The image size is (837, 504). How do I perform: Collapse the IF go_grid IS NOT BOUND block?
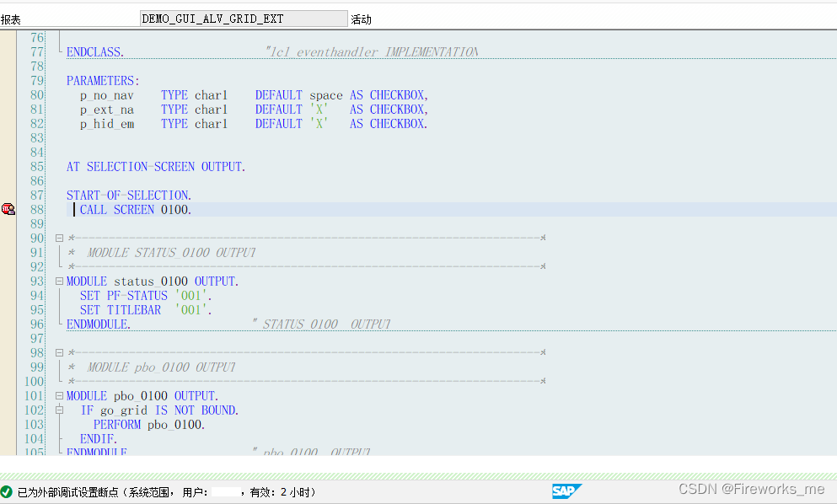click(x=59, y=410)
